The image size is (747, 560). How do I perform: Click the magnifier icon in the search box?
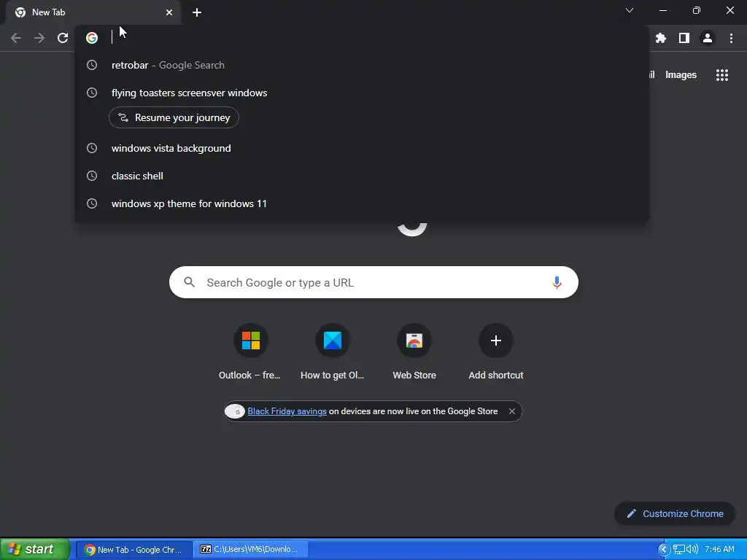189,282
